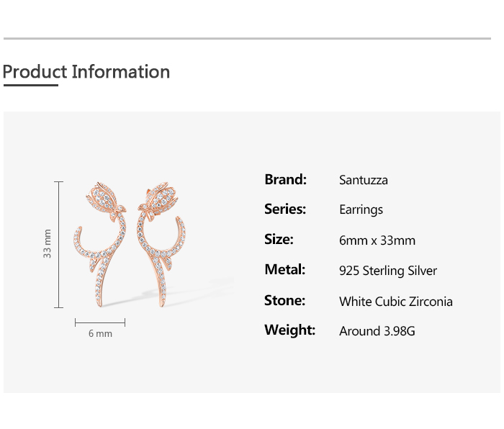Click the Around 3.98G weight value

click(x=377, y=331)
